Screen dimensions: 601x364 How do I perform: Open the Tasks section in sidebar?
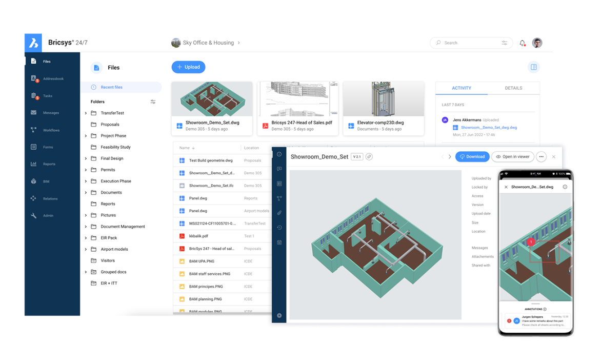[x=45, y=95]
